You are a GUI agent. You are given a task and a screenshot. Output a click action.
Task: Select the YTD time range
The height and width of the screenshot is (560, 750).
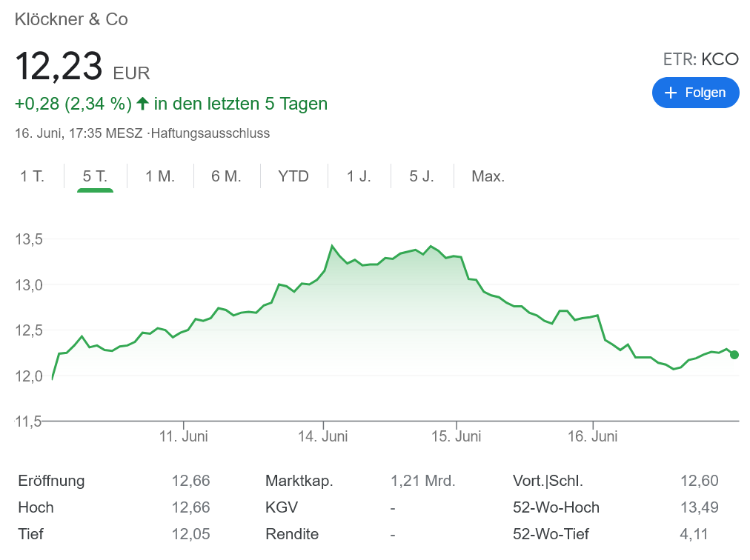point(293,176)
